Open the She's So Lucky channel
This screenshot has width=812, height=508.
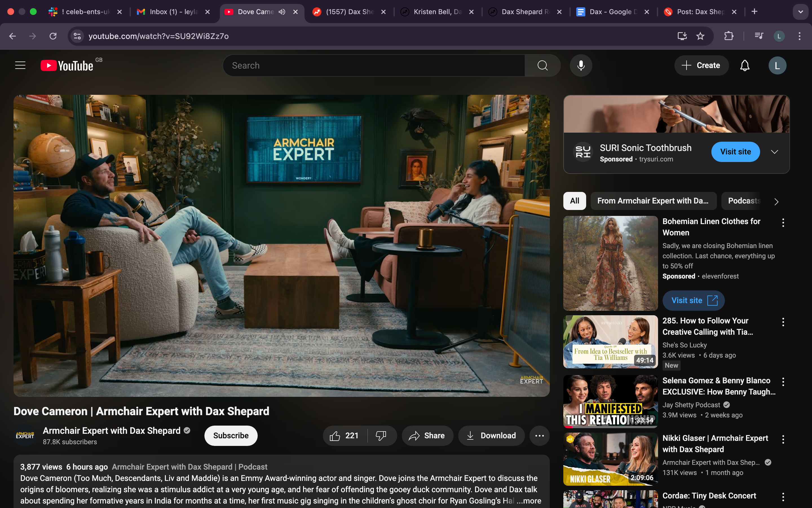click(x=685, y=345)
